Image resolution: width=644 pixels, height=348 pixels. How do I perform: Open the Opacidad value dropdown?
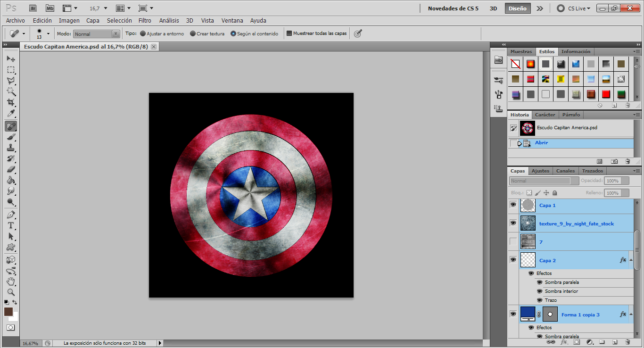click(x=625, y=181)
